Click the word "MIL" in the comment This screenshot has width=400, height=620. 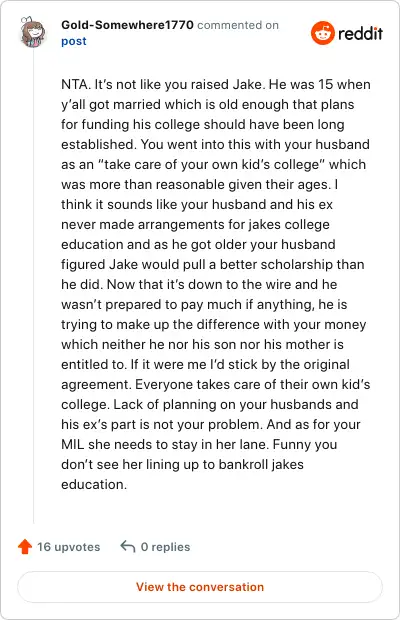73,444
